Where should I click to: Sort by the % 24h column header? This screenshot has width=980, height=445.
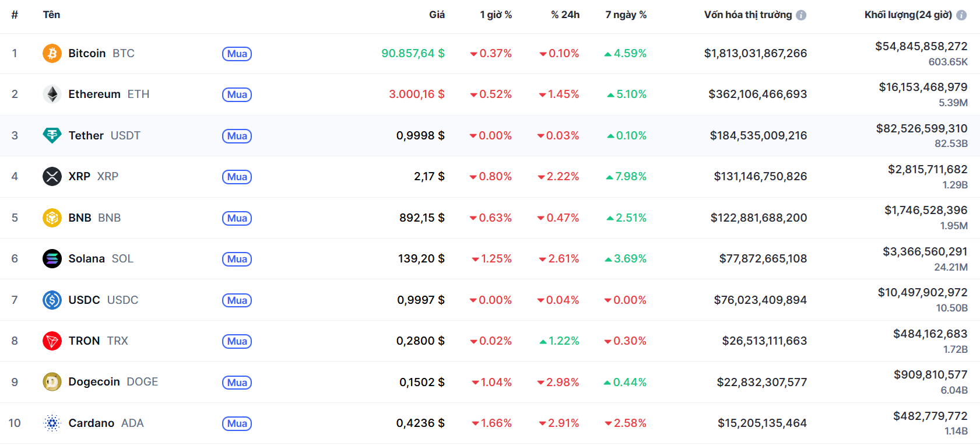[565, 15]
